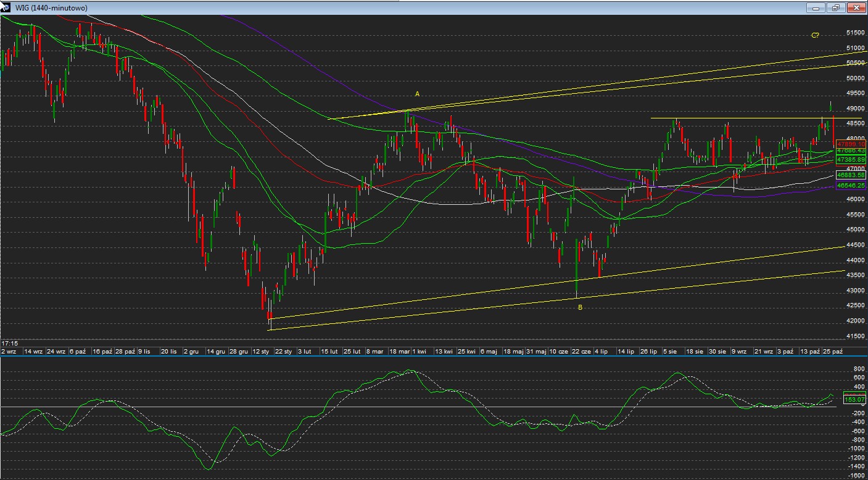Click the 50000 price level on axis

click(854, 78)
